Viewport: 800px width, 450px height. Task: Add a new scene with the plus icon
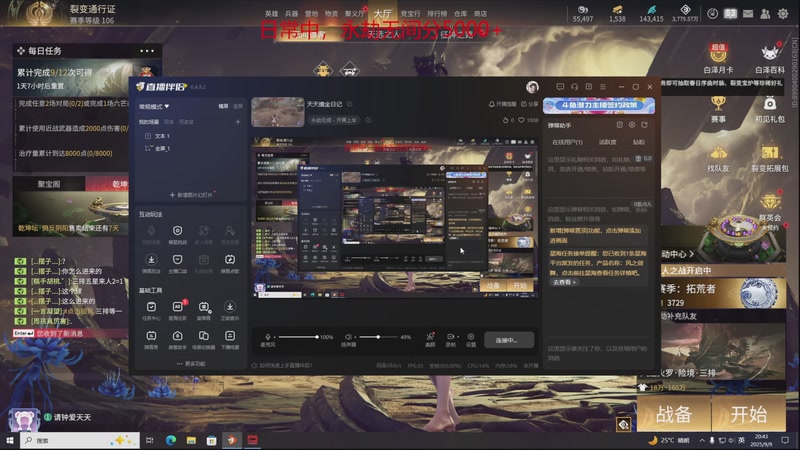pyautogui.click(x=237, y=122)
